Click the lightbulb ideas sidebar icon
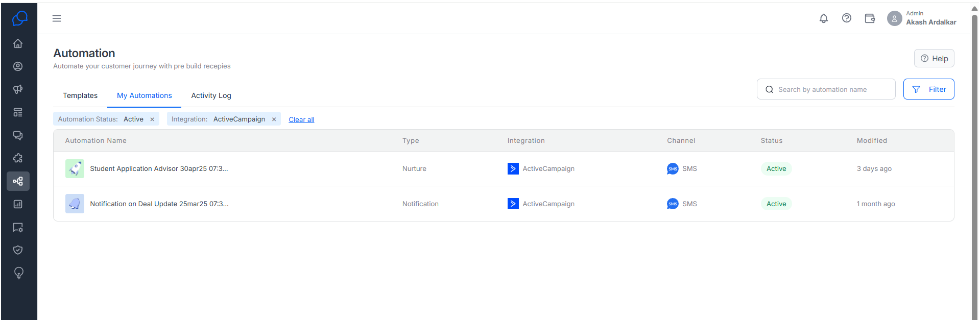 tap(18, 273)
